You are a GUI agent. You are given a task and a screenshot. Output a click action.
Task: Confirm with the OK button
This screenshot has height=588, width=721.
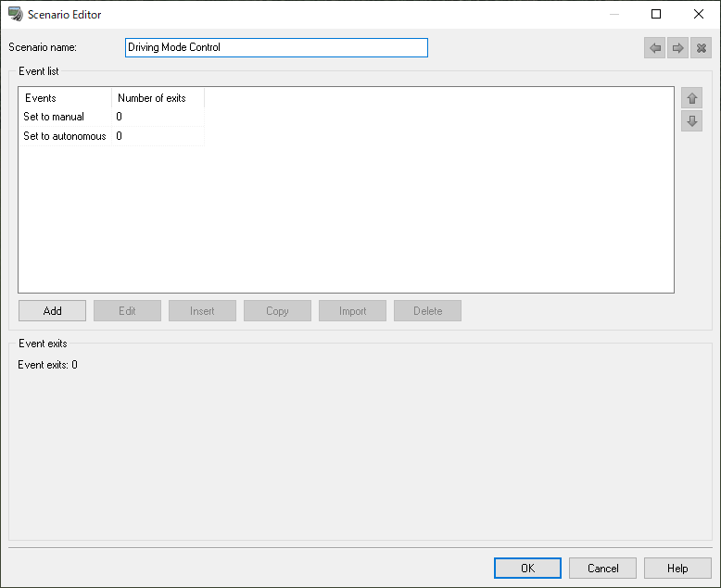click(527, 569)
